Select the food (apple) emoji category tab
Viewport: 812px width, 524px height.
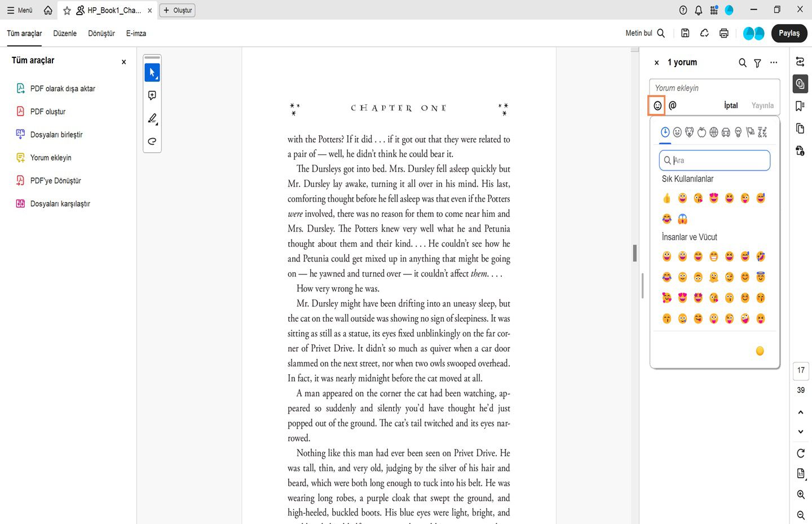702,132
